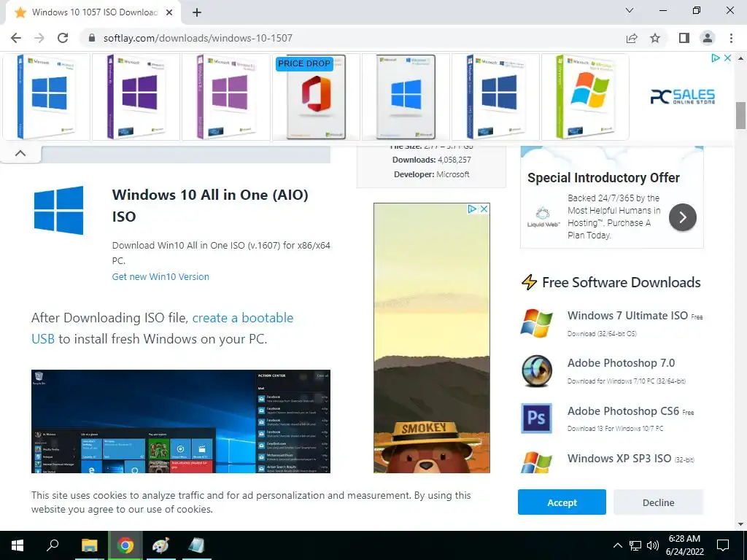Open the tab search chevron
747x560 pixels.
click(x=630, y=10)
